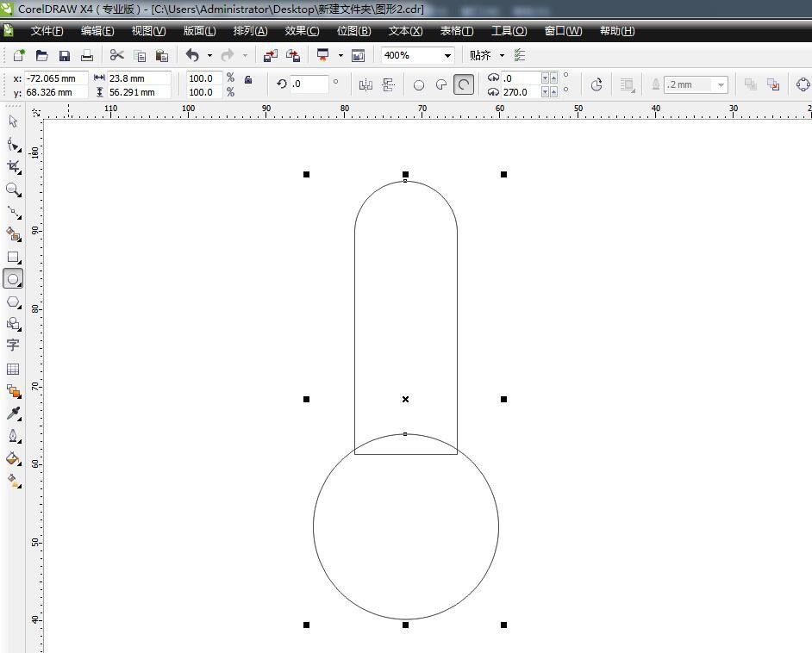Click the rotation angle input field
The image size is (812, 653).
point(309,84)
